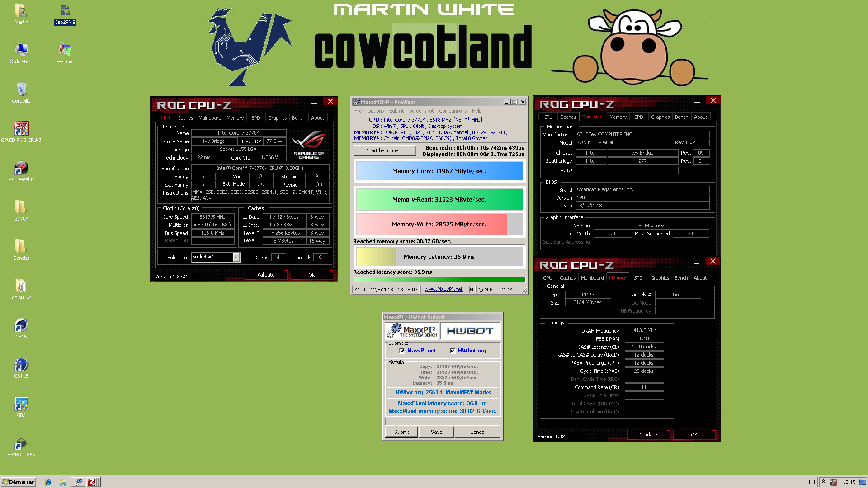The image size is (868, 488).
Task: Click Validate in left CPU-Z window
Action: tap(266, 275)
